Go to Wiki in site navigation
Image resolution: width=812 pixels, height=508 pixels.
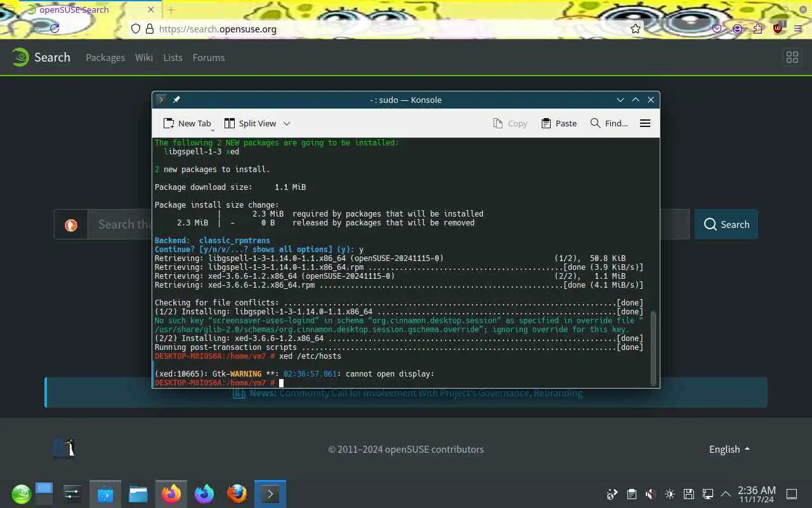tap(144, 57)
